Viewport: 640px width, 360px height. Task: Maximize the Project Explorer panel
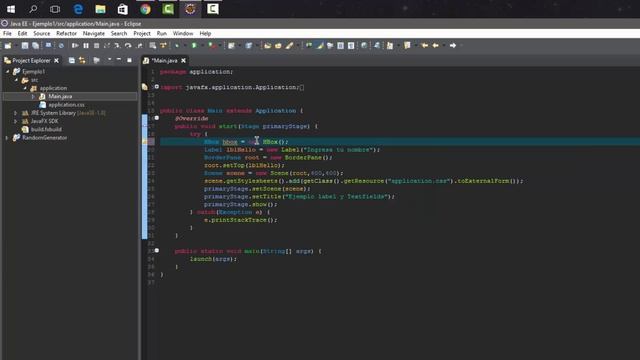pyautogui.click(x=129, y=60)
